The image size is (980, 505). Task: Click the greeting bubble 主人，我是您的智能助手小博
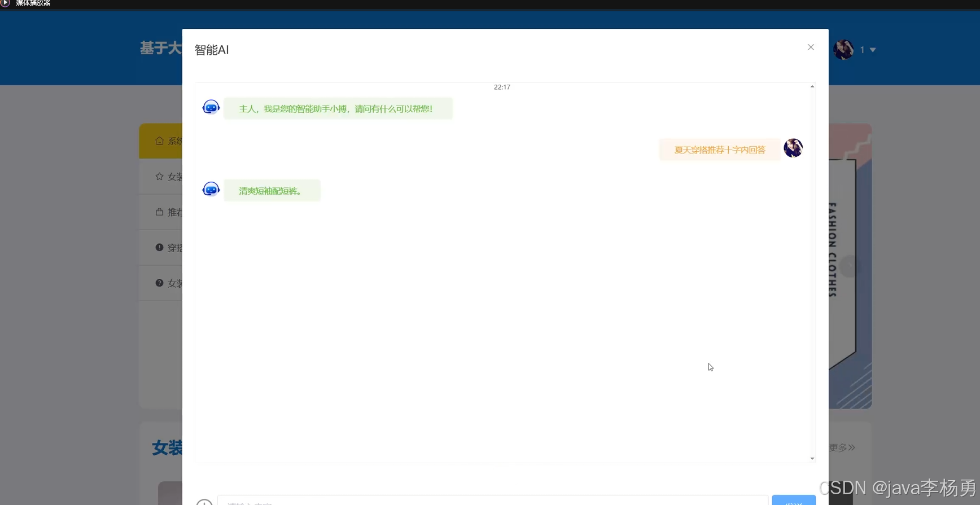[338, 108]
